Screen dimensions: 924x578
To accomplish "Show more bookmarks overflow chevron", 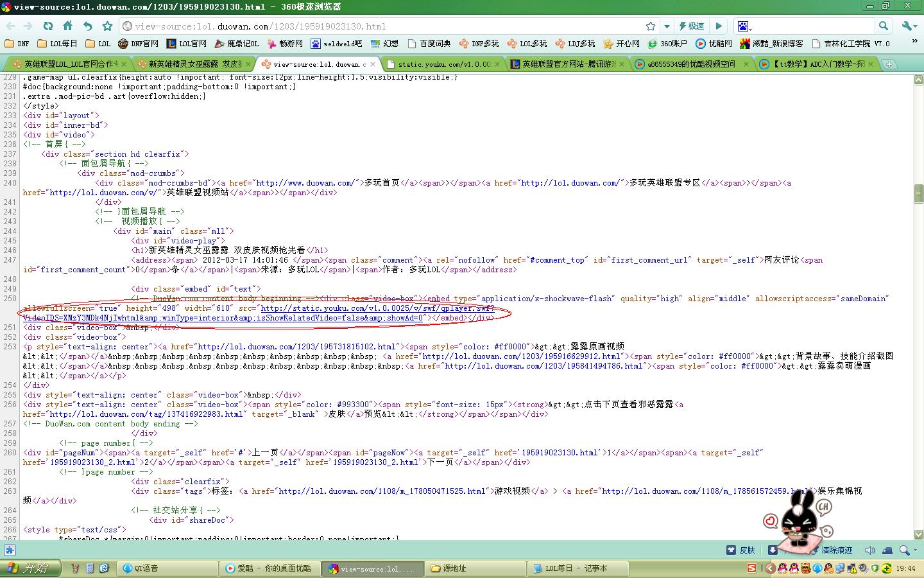I will coord(914,42).
